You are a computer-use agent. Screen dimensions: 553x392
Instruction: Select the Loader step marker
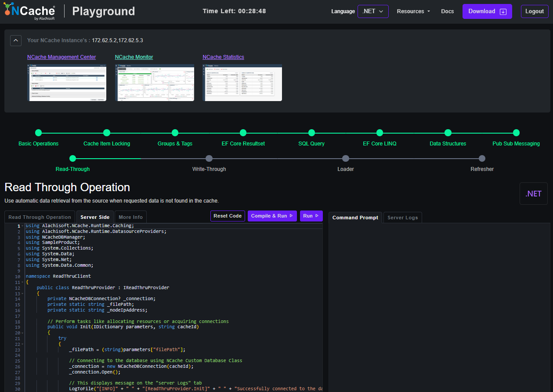click(346, 159)
